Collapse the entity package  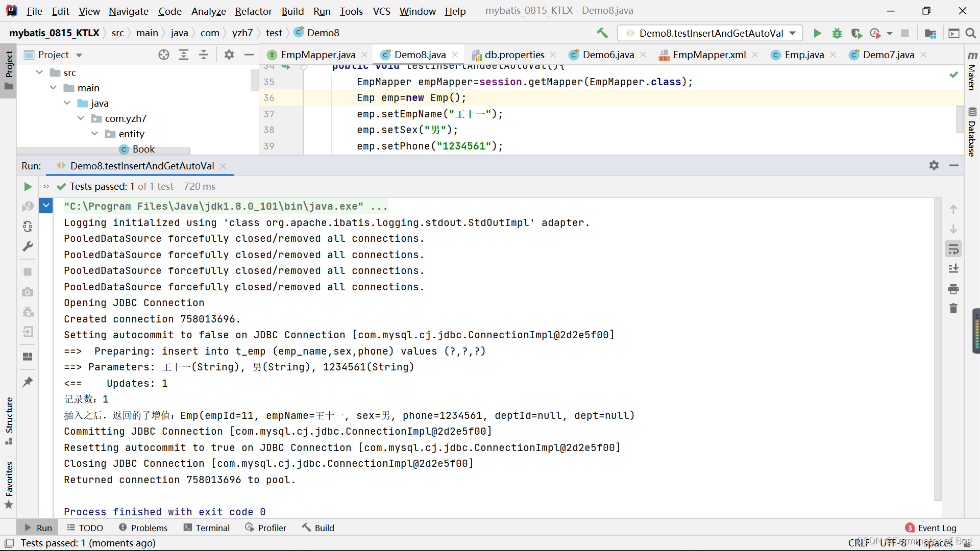click(95, 134)
